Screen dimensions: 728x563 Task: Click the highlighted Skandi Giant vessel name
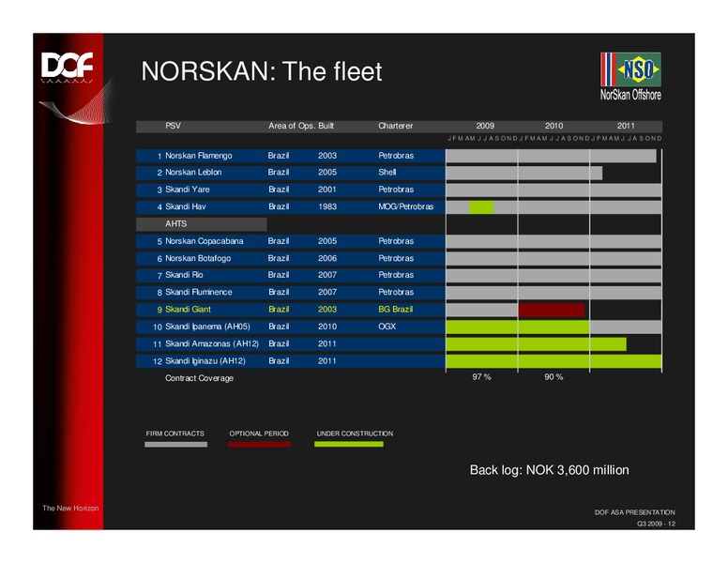click(188, 310)
